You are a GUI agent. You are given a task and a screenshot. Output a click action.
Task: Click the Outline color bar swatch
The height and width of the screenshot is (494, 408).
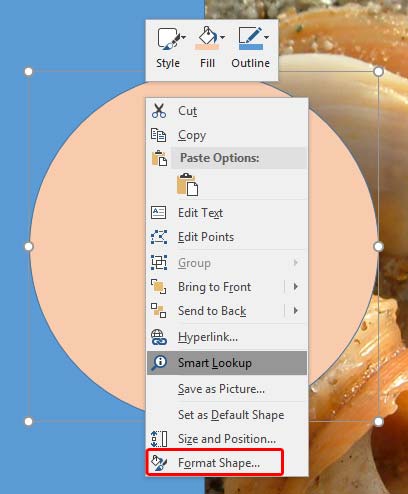coord(251,47)
